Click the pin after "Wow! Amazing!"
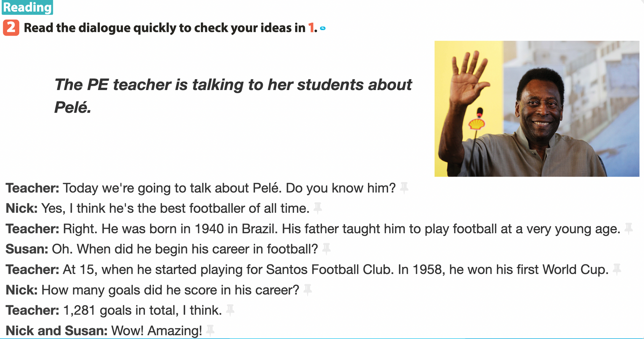The width and height of the screenshot is (644, 339). point(210,330)
